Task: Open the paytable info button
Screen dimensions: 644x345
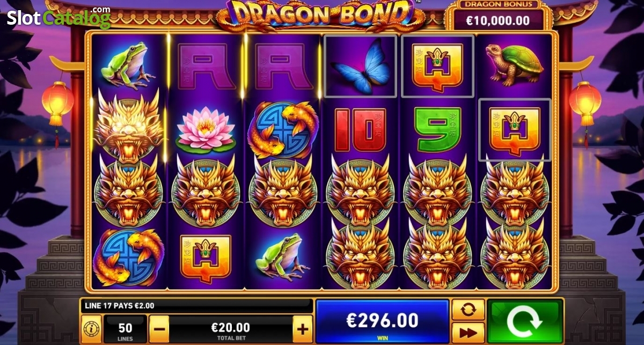Action: click(x=91, y=328)
